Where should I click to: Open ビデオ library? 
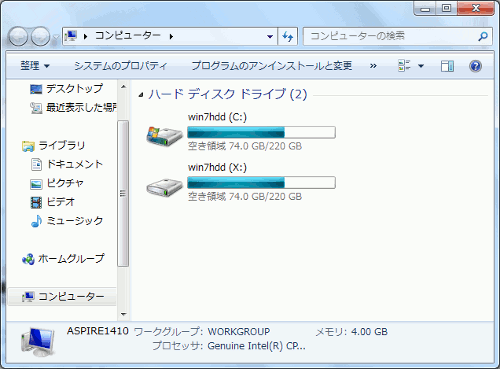(x=61, y=202)
